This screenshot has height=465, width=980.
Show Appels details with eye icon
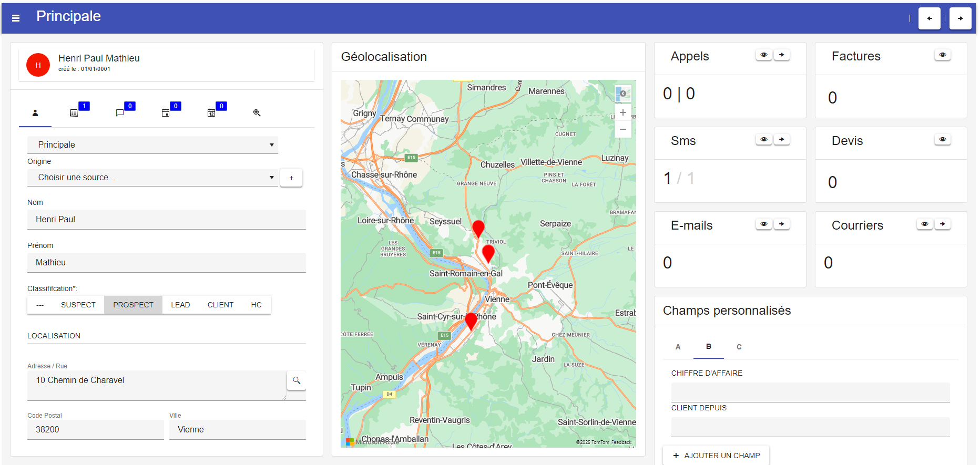pyautogui.click(x=764, y=55)
